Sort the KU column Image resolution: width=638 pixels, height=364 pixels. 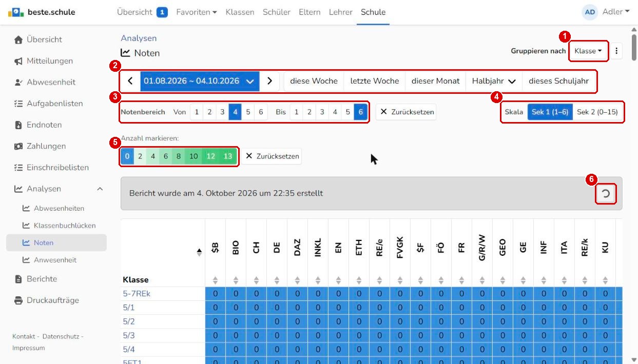[605, 280]
